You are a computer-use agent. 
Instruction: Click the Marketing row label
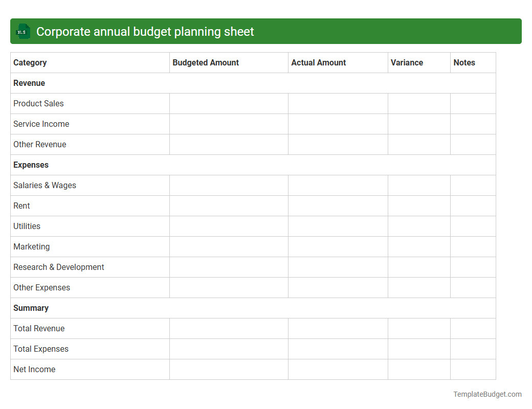click(x=31, y=246)
